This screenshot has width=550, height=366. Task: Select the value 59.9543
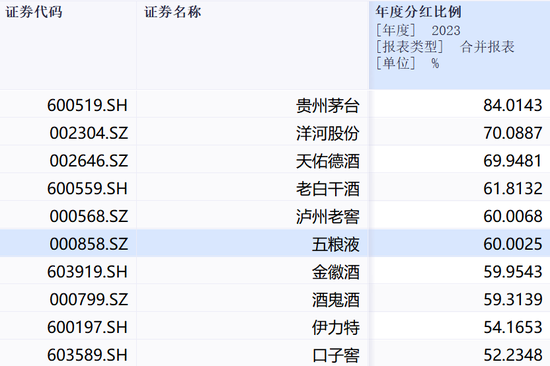(513, 271)
